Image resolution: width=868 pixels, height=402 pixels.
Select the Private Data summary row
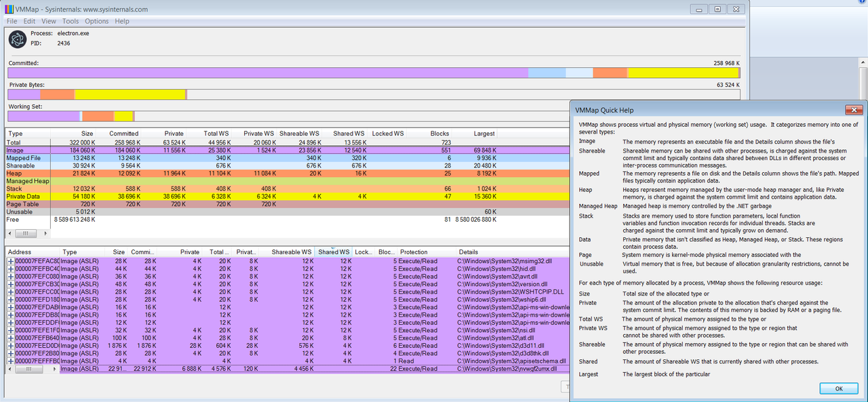click(287, 197)
